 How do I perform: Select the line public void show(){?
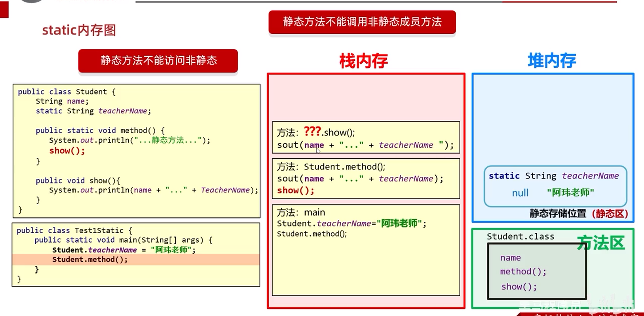click(78, 181)
